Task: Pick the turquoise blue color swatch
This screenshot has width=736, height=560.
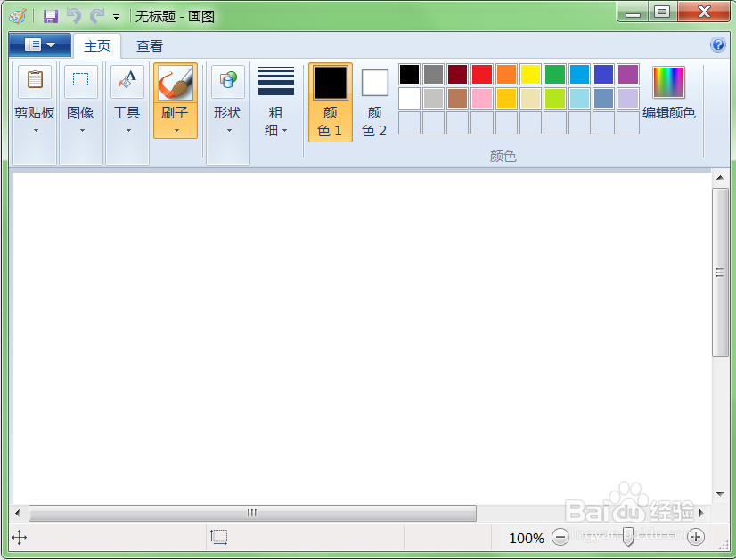Action: (580, 75)
